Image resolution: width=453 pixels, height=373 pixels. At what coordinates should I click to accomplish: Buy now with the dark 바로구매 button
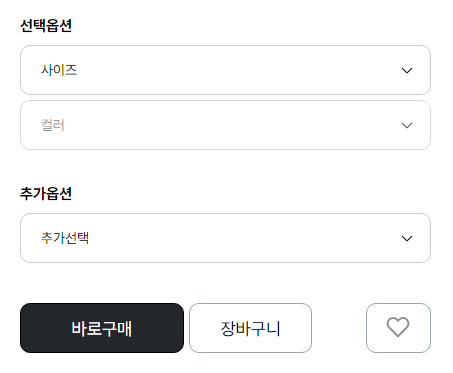click(x=102, y=328)
